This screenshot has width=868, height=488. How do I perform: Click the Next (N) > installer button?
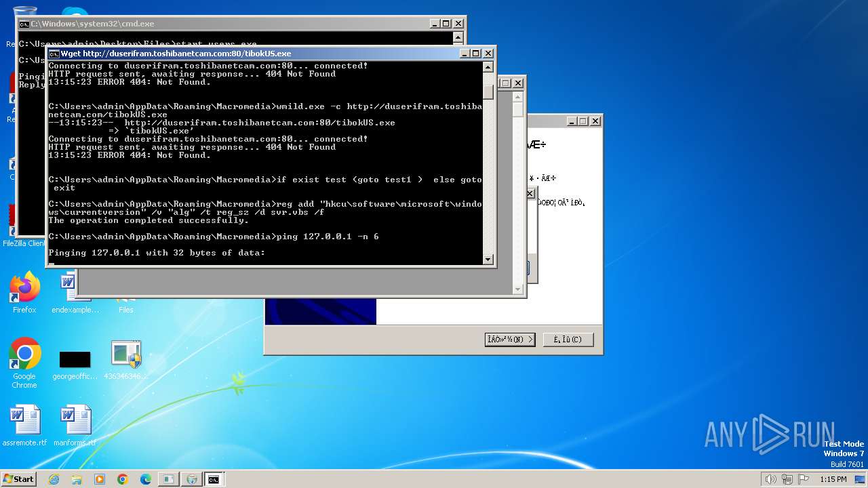point(510,340)
